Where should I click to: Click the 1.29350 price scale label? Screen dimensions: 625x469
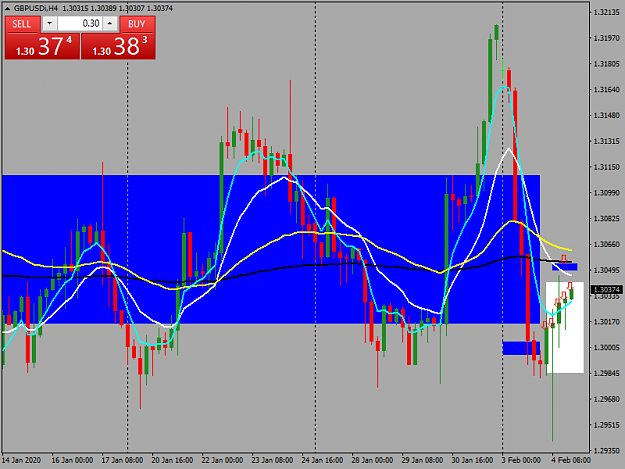click(x=607, y=451)
